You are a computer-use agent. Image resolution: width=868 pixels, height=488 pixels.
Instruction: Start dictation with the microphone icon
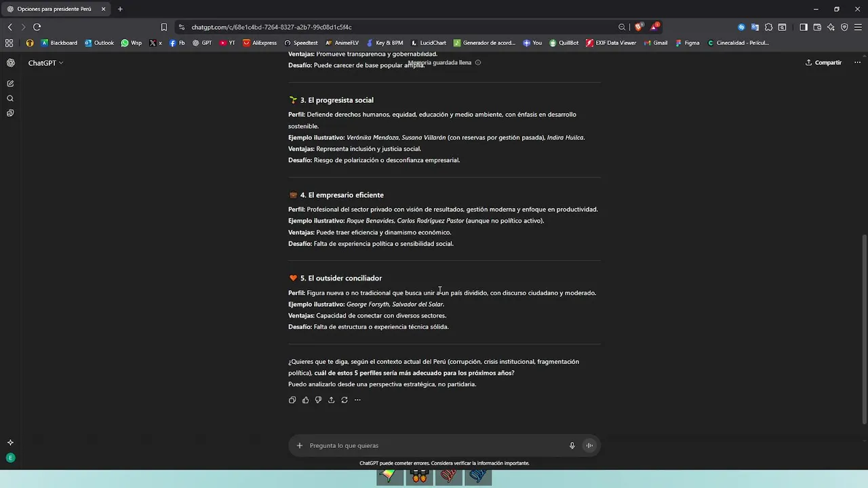572,445
